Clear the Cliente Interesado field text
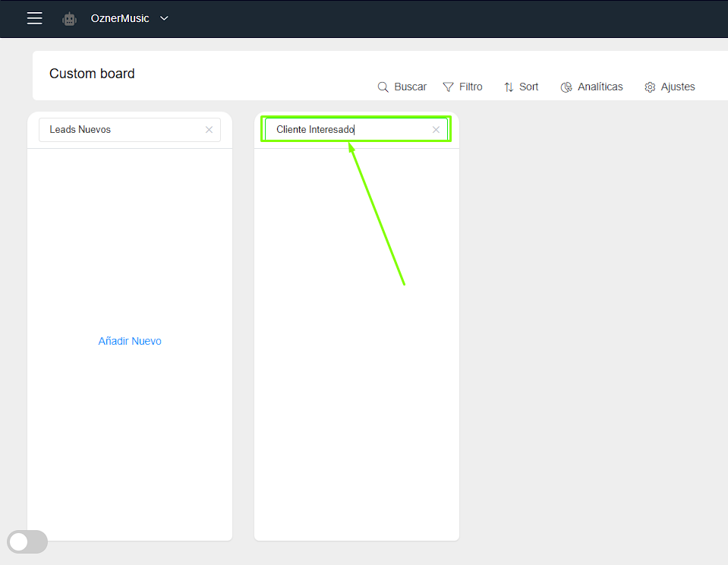Viewport: 728px width, 565px height. (436, 130)
